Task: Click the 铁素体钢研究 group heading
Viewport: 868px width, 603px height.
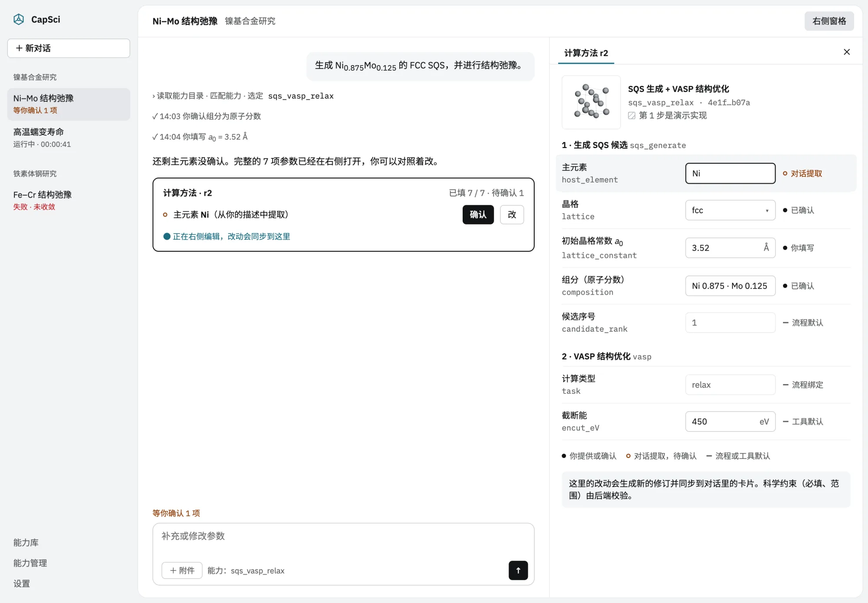Action: pos(35,174)
